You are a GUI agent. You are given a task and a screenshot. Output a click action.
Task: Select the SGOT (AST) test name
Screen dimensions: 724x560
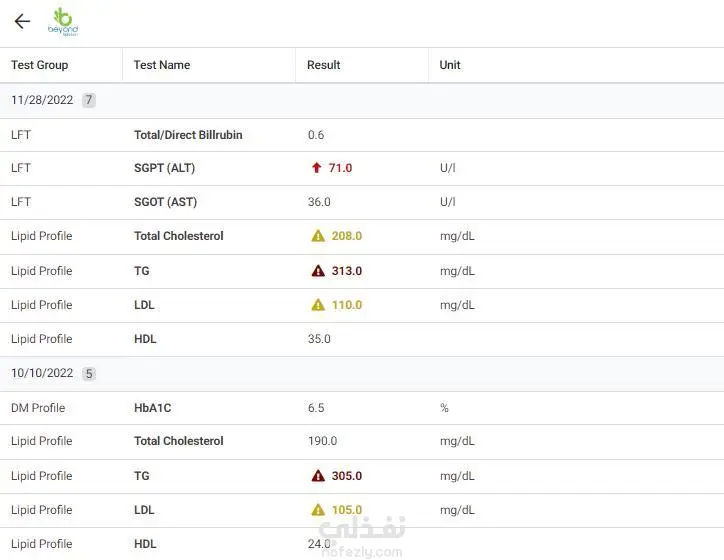pyautogui.click(x=165, y=202)
